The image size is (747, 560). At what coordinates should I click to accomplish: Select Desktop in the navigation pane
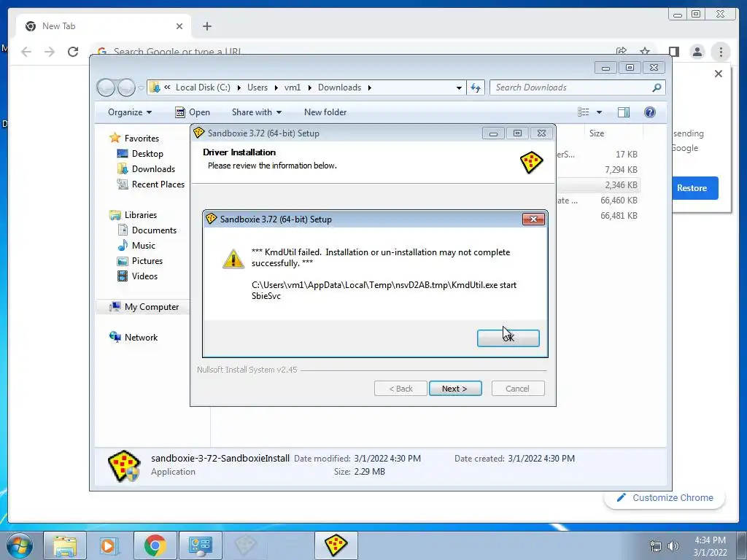click(147, 154)
